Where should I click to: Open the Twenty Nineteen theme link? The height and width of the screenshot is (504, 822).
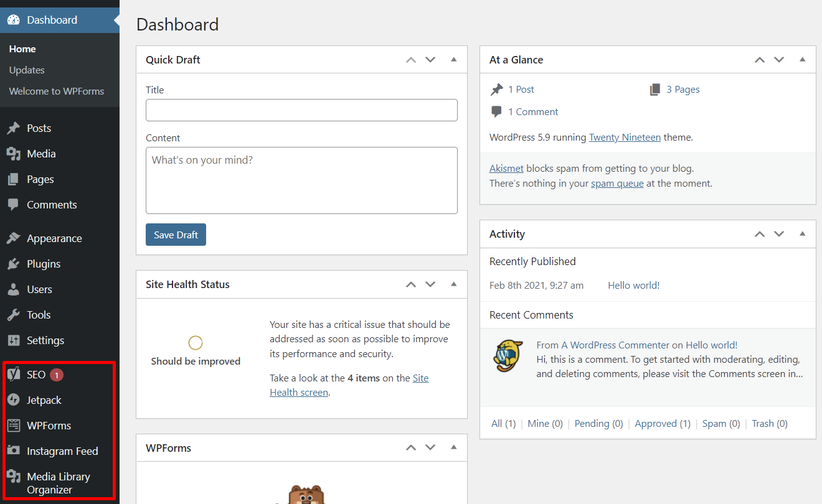625,137
